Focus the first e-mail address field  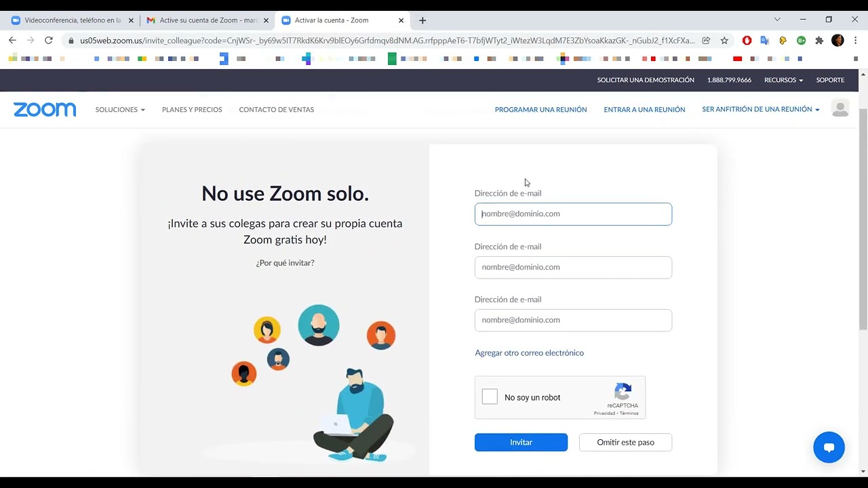pos(573,214)
